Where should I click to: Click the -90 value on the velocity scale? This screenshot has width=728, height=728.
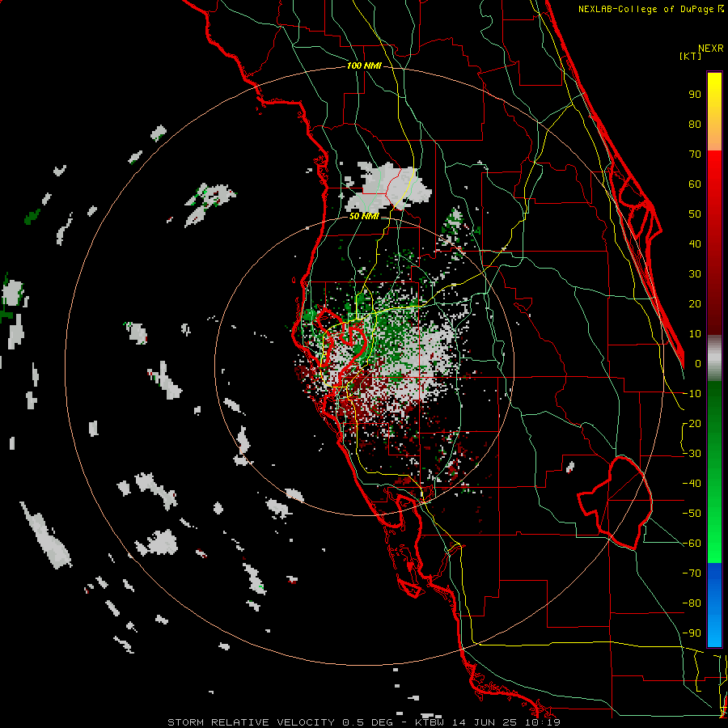[x=692, y=633]
